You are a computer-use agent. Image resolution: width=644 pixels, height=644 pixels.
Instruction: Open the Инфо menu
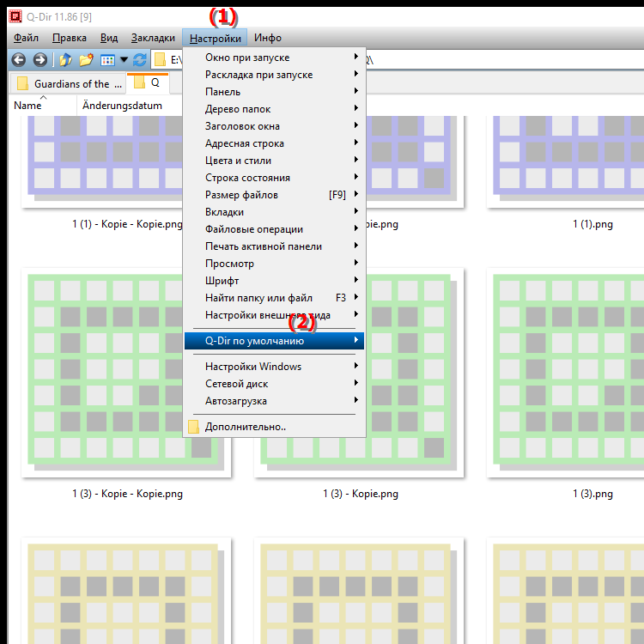tap(267, 38)
